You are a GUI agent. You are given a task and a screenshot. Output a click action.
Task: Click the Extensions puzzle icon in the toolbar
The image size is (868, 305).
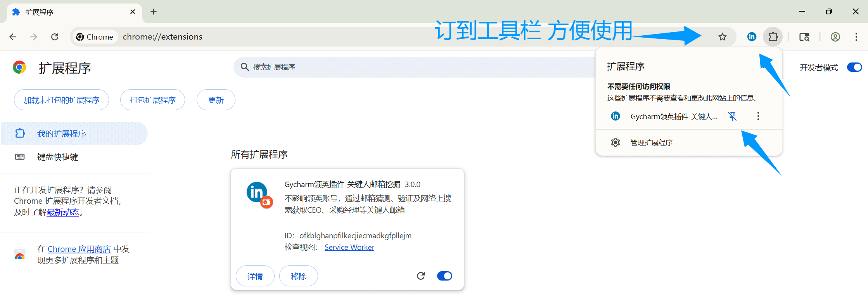[x=773, y=37]
